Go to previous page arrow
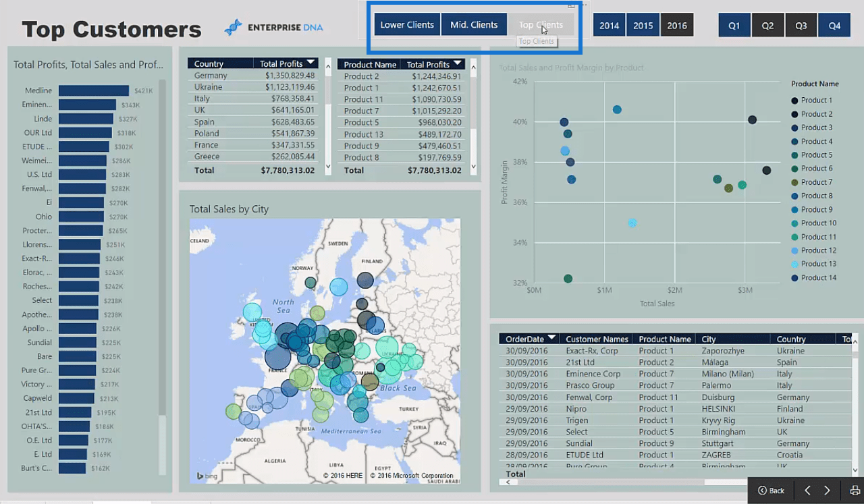The height and width of the screenshot is (504, 864). coord(807,491)
